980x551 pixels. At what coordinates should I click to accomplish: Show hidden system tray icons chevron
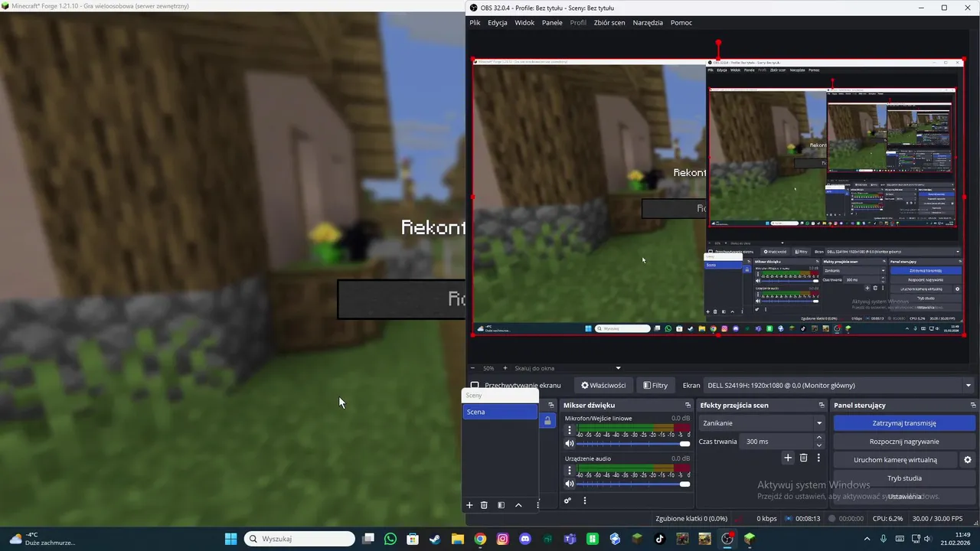pyautogui.click(x=867, y=539)
